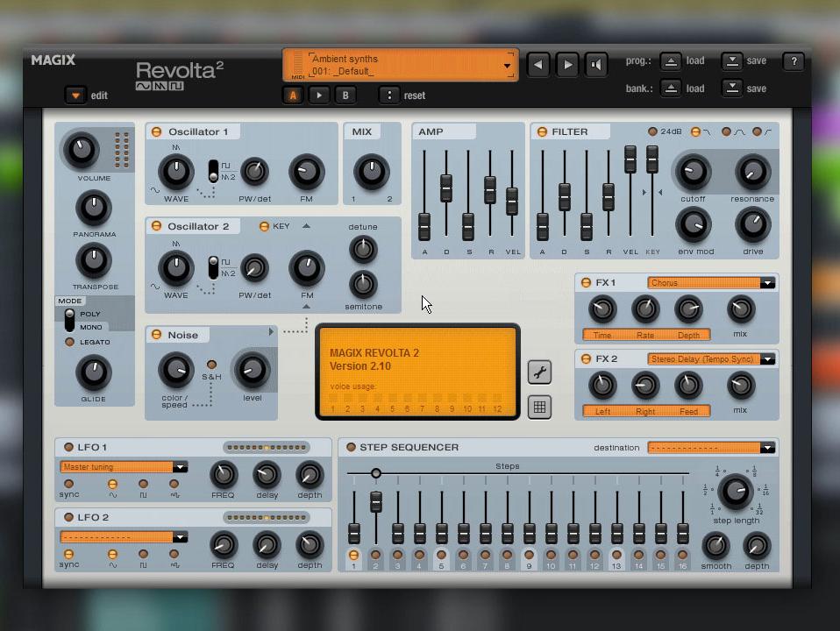Click the step length knob
The height and width of the screenshot is (631, 840).
coord(736,491)
